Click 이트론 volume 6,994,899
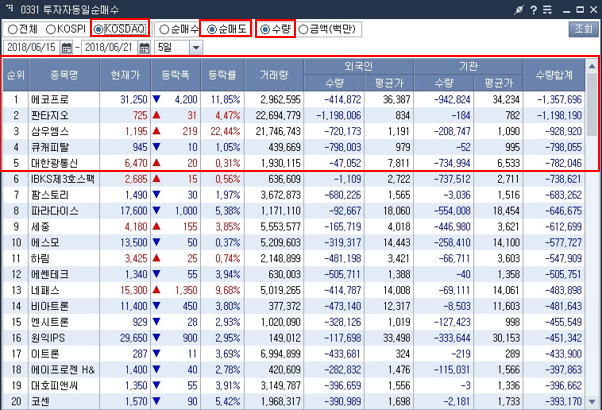This screenshot has height=410, width=602. point(281,354)
